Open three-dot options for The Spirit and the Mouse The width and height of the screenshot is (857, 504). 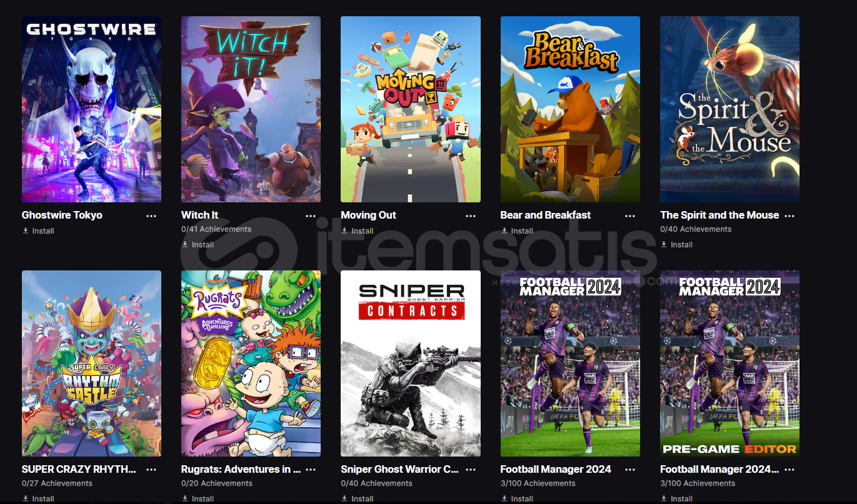click(789, 216)
